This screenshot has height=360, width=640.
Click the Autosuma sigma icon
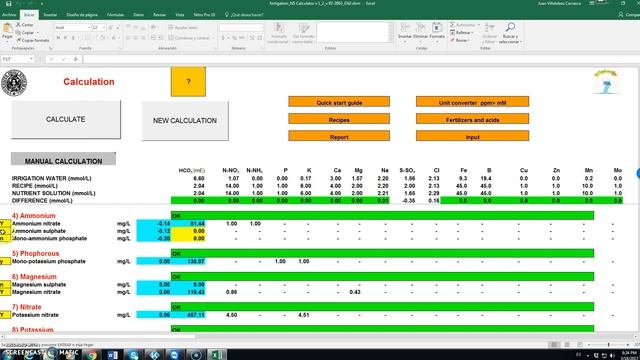(452, 25)
